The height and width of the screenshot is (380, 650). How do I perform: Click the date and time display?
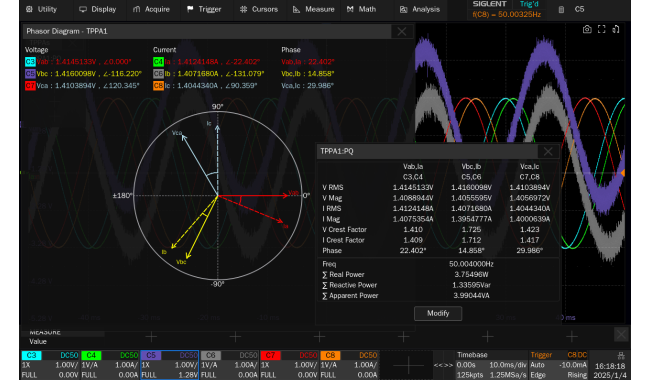(610, 370)
